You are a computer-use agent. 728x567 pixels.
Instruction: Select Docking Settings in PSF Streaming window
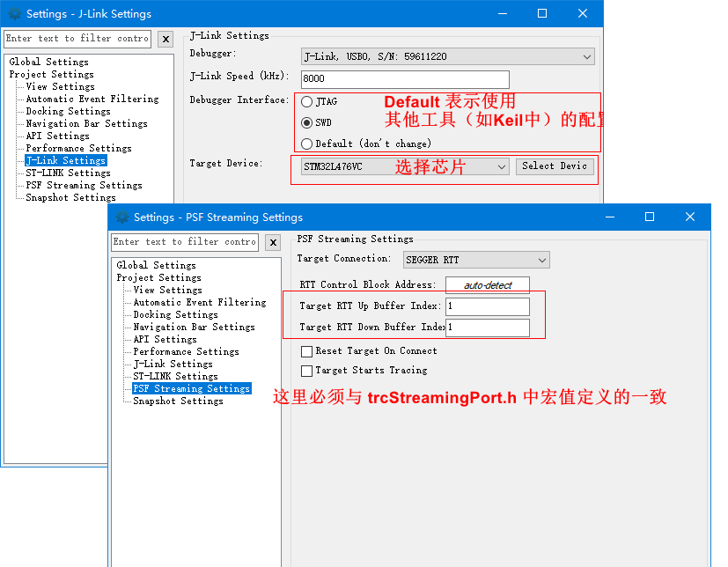tap(175, 315)
